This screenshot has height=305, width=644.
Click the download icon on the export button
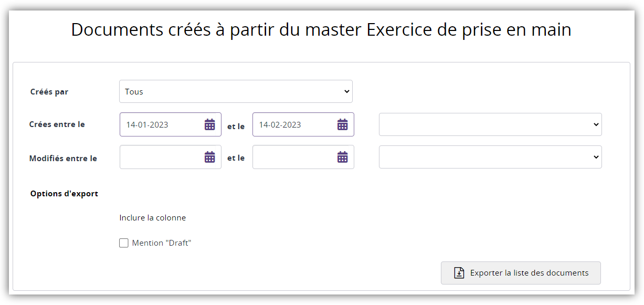(x=459, y=273)
